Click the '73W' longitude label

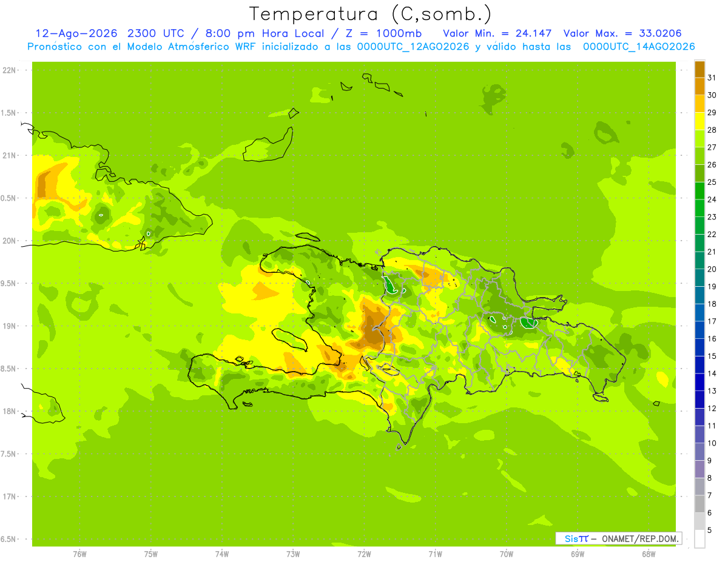[293, 554]
